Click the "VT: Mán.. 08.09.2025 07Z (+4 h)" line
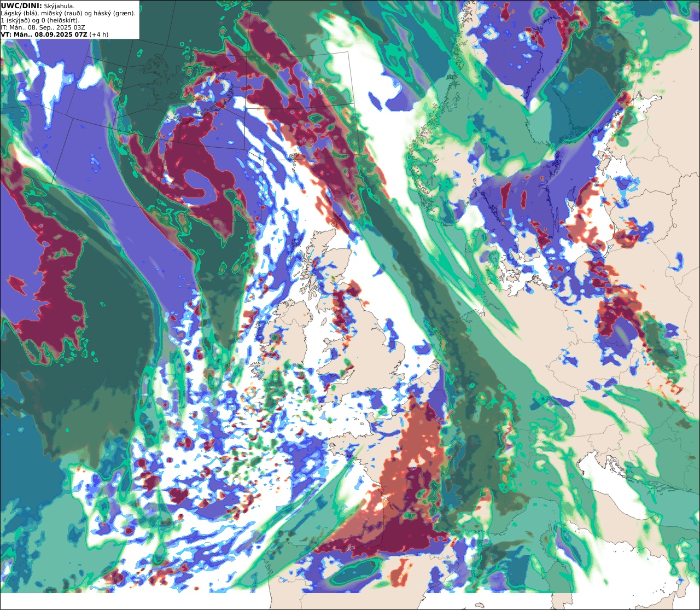 click(55, 34)
